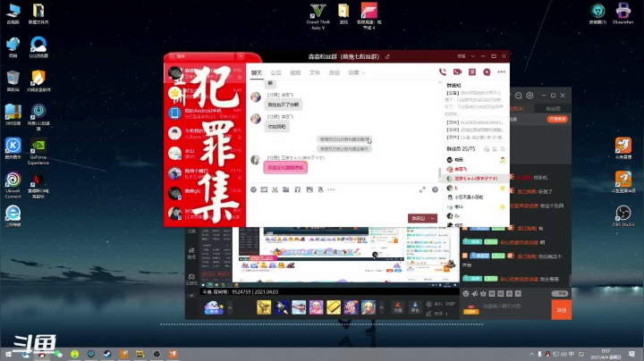This screenshot has width=644, height=361.
Task: Click the orange button in Douyu panel header
Action: coord(557,119)
